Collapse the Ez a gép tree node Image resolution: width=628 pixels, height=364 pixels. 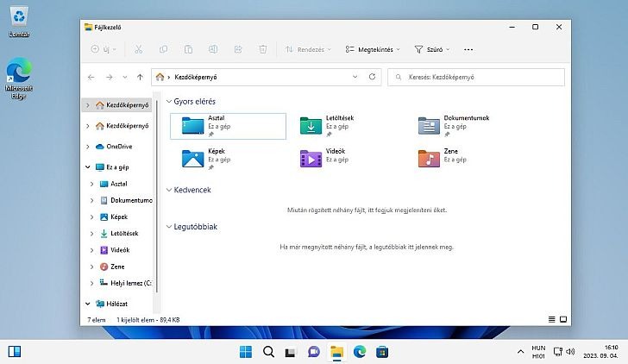point(88,166)
